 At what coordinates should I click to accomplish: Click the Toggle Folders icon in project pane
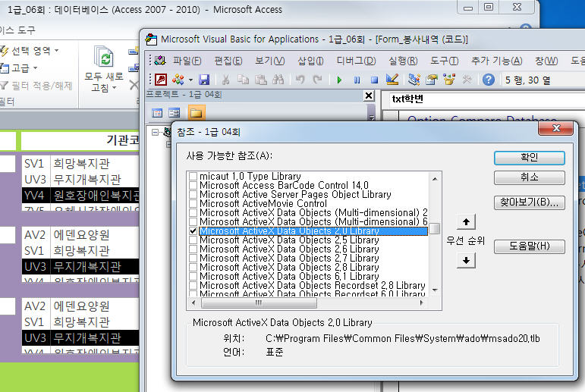tap(195, 113)
